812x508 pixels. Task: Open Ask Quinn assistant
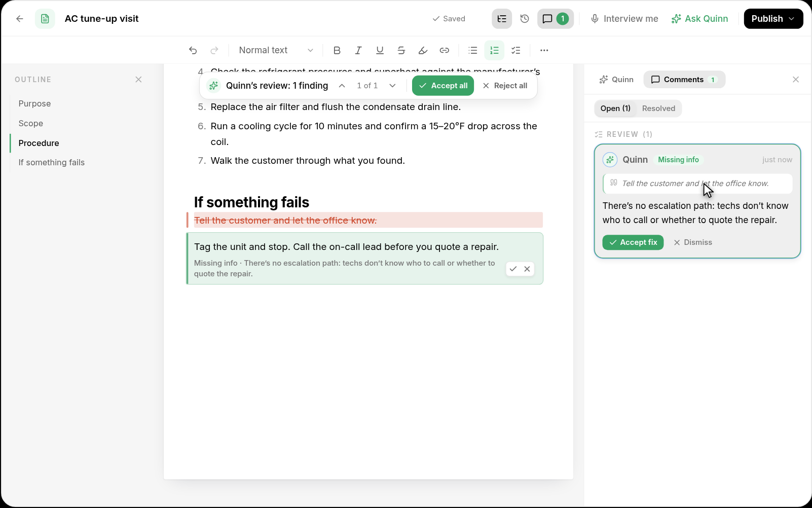699,19
